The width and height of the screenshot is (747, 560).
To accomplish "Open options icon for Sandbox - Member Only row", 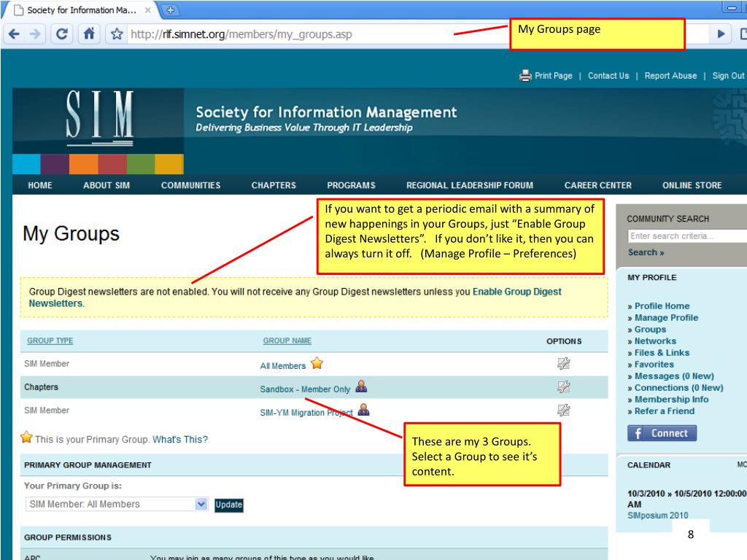I will (x=564, y=386).
